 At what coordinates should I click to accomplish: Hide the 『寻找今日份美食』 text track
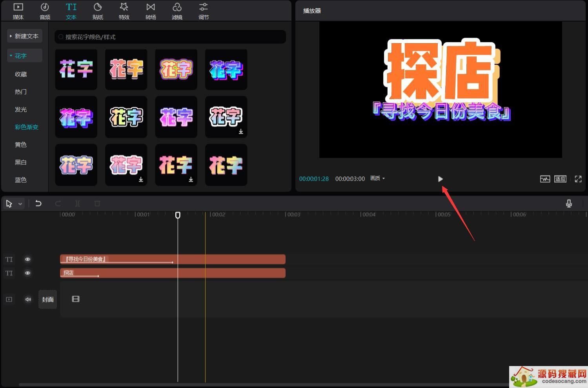27,259
